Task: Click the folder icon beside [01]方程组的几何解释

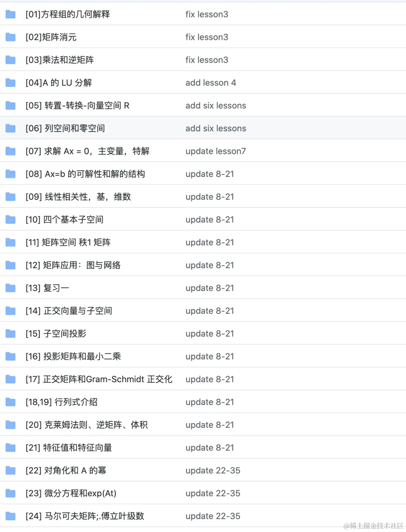Action: pos(10,14)
